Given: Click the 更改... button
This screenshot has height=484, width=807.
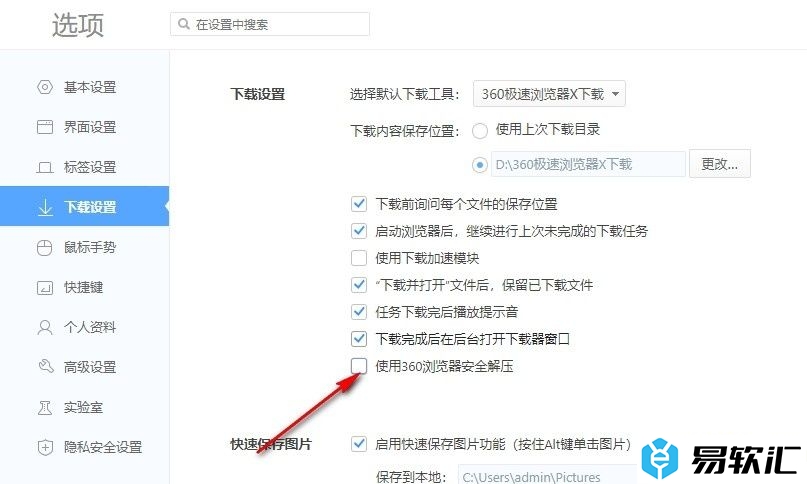Looking at the screenshot, I should (720, 164).
